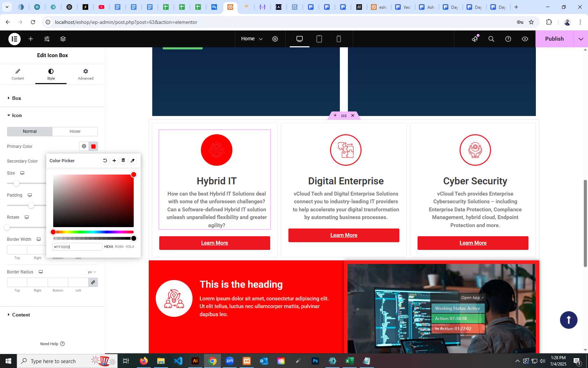Open a new browser tab
Image resolution: width=588 pixels, height=368 pixels.
click(516, 7)
